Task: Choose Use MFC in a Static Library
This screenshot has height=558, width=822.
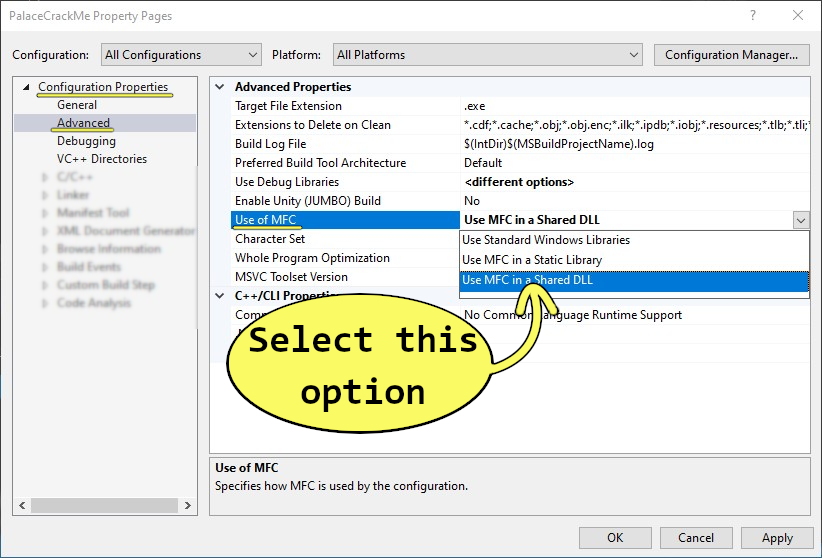Action: pyautogui.click(x=634, y=260)
